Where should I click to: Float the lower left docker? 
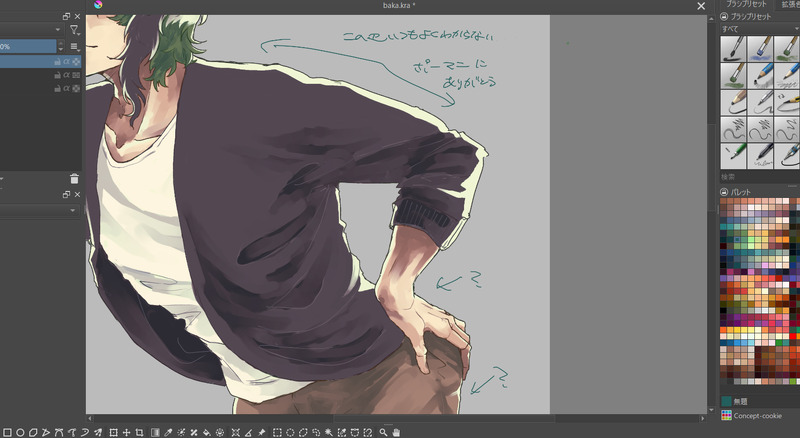66,194
